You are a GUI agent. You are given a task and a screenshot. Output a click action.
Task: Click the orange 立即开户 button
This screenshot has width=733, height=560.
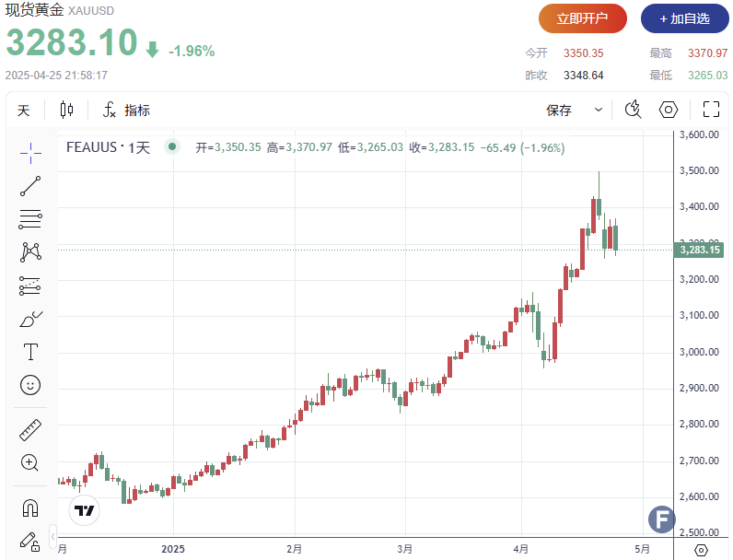point(582,18)
